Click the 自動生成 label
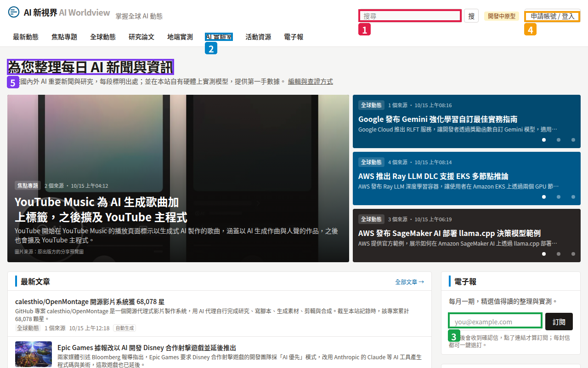The image size is (588, 368). click(124, 328)
